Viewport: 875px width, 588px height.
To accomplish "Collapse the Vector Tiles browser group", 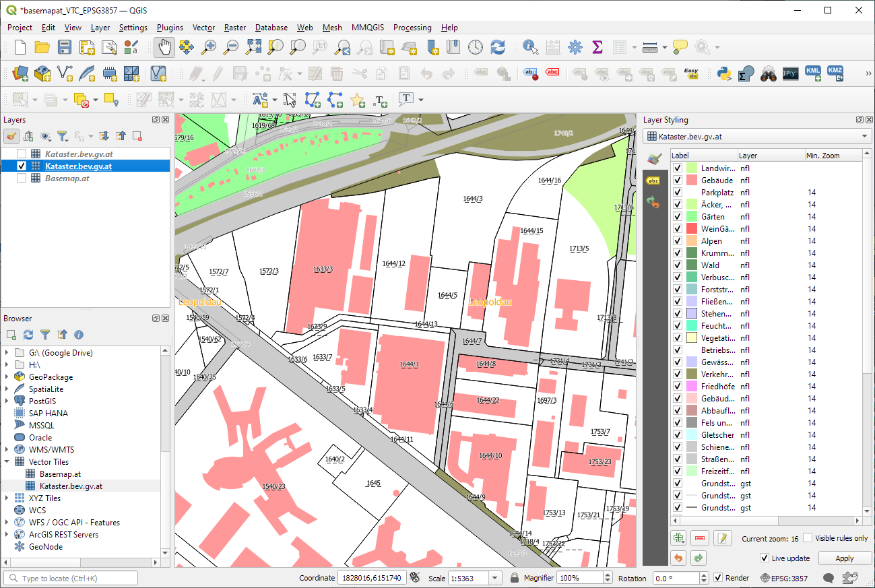I will coord(7,462).
